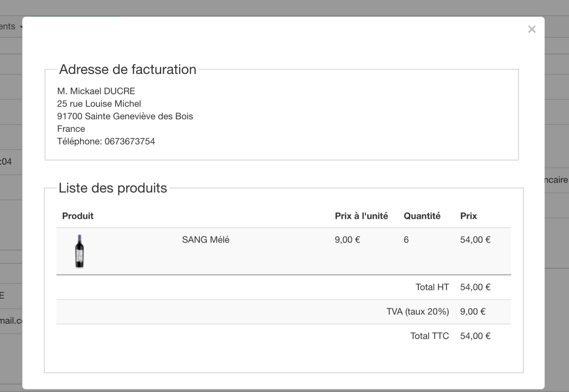Close the billing details modal

pyautogui.click(x=532, y=29)
